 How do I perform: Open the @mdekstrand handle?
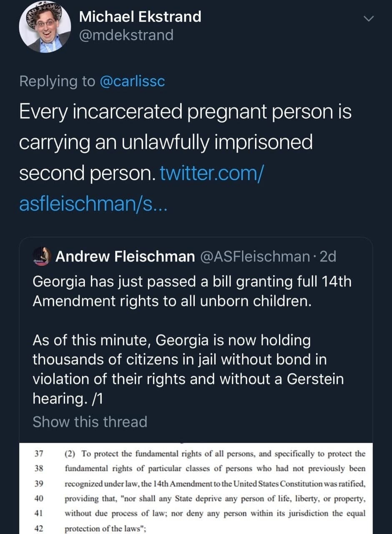[126, 35]
